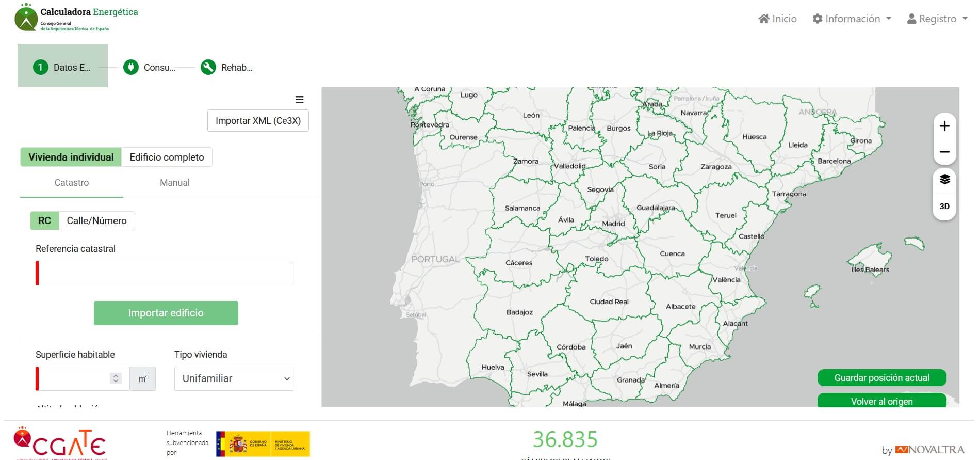This screenshot has width=980, height=460.
Task: Zoom in the map with plus
Action: click(x=944, y=126)
